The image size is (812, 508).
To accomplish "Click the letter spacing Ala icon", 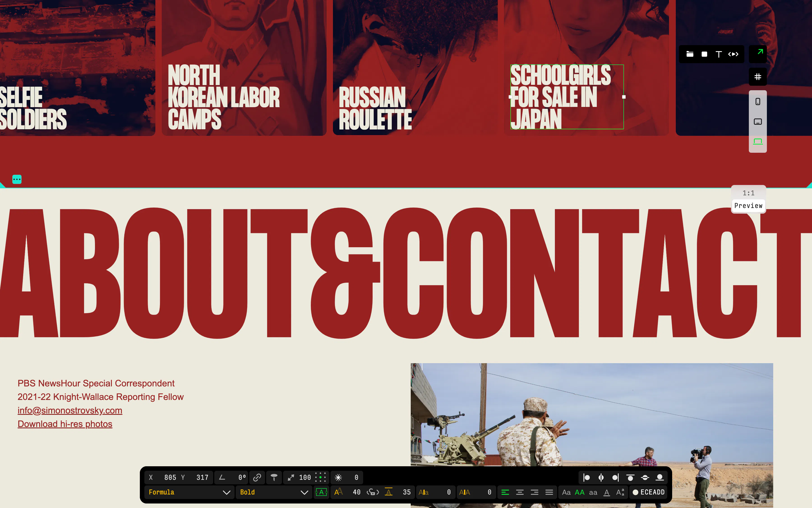I will pos(423,492).
